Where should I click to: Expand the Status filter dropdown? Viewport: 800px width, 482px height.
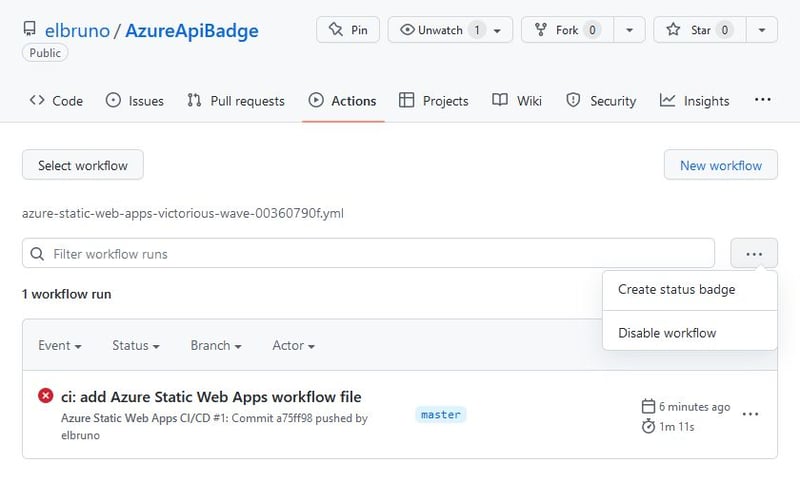[136, 345]
